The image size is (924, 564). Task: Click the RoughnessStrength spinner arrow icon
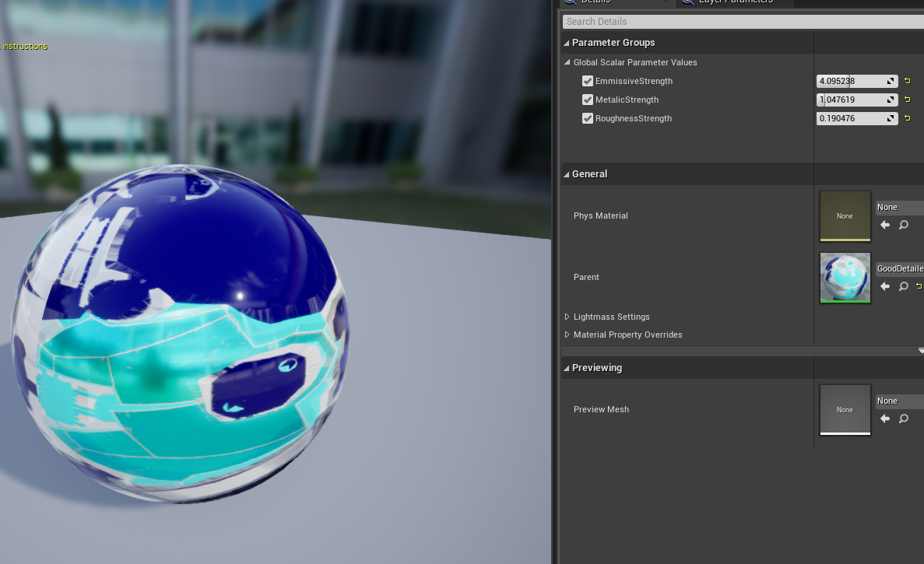pyautogui.click(x=891, y=118)
